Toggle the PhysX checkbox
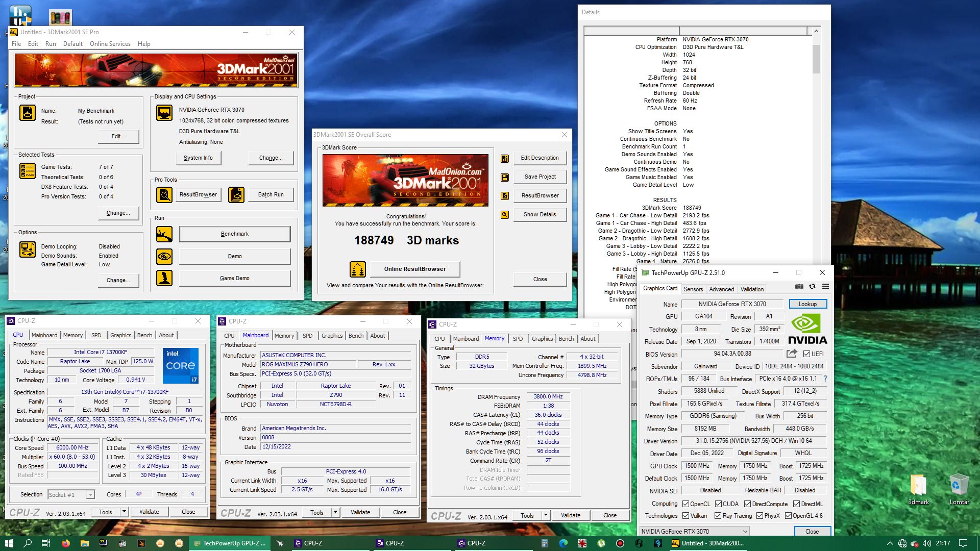Image resolution: width=980 pixels, height=551 pixels. coord(759,516)
